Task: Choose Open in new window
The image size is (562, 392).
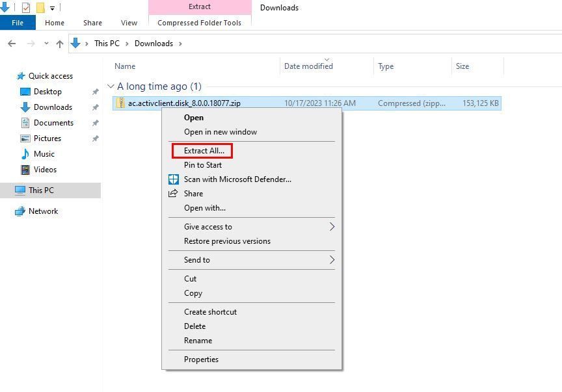Action: coord(252,132)
